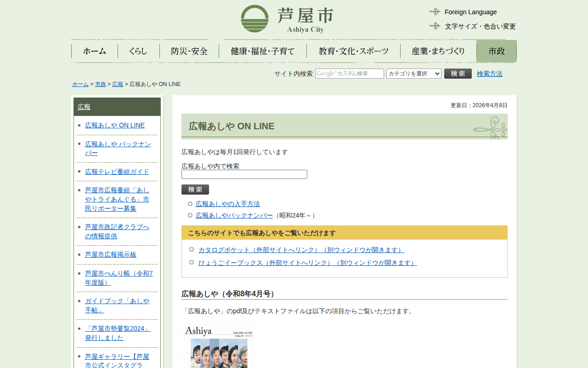The height and width of the screenshot is (368, 588).
Task: Expand the カテゴリを選択 dropdown
Action: click(413, 74)
